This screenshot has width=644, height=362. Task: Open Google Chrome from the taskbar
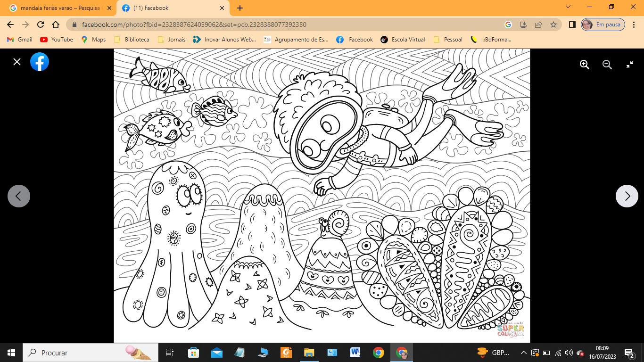(378, 353)
